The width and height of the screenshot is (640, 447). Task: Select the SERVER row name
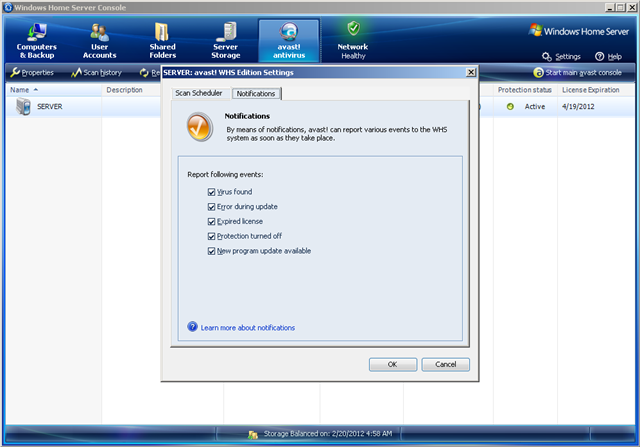50,107
